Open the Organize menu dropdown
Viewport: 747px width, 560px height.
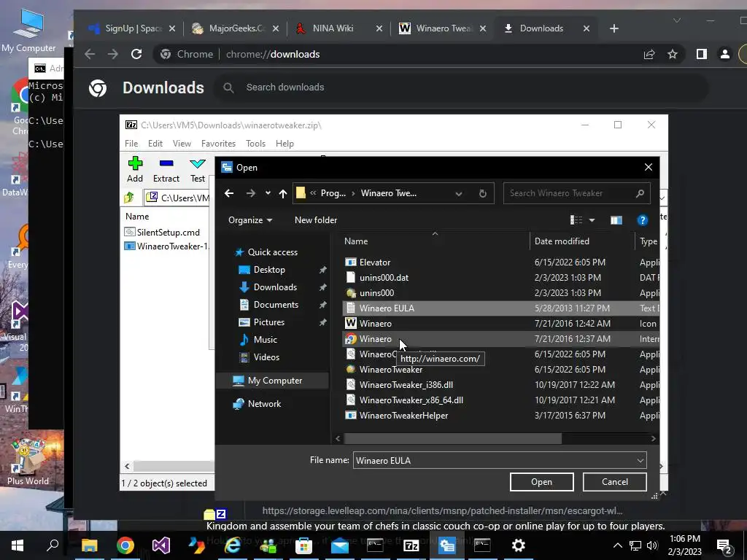(x=250, y=220)
